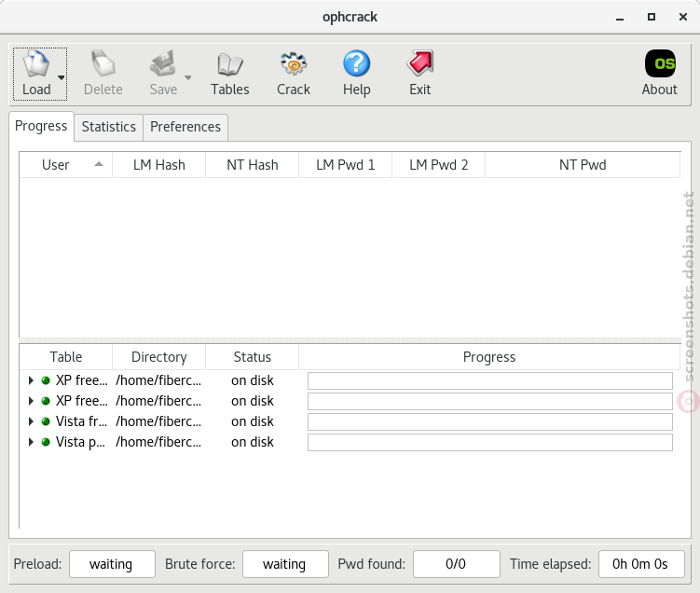Viewport: 700px width, 593px height.
Task: Click the Save disk icon
Action: (163, 63)
